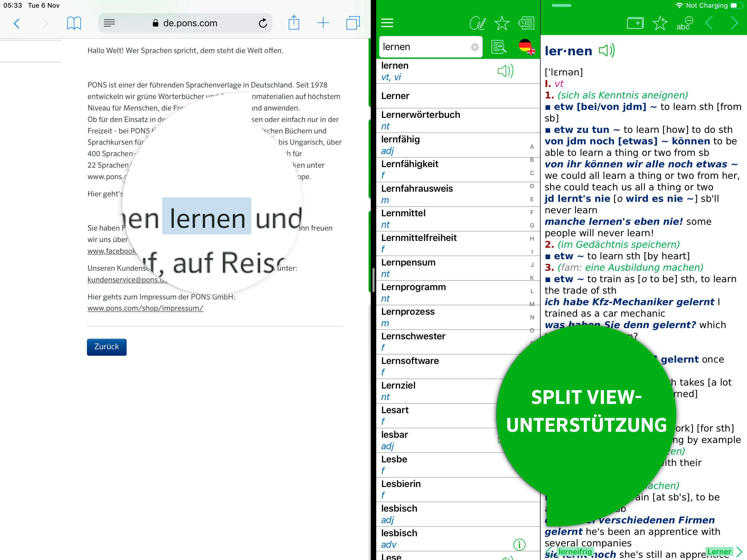
Task: Go to previous entry lerneifrig chevron
Action: pyautogui.click(x=549, y=552)
